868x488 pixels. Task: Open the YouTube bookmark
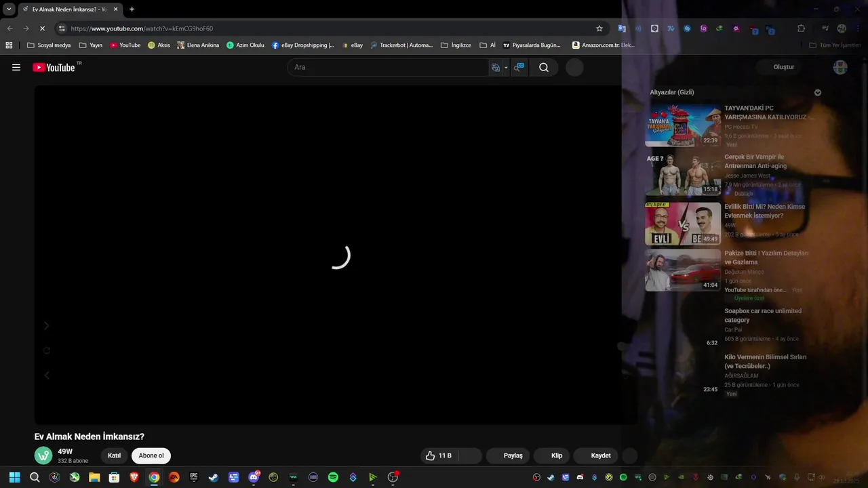pos(125,45)
